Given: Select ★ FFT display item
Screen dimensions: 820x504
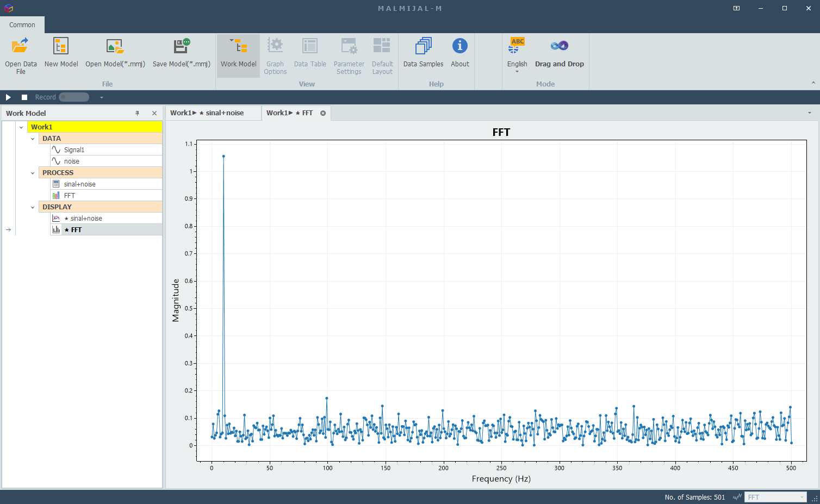Looking at the screenshot, I should (x=106, y=230).
